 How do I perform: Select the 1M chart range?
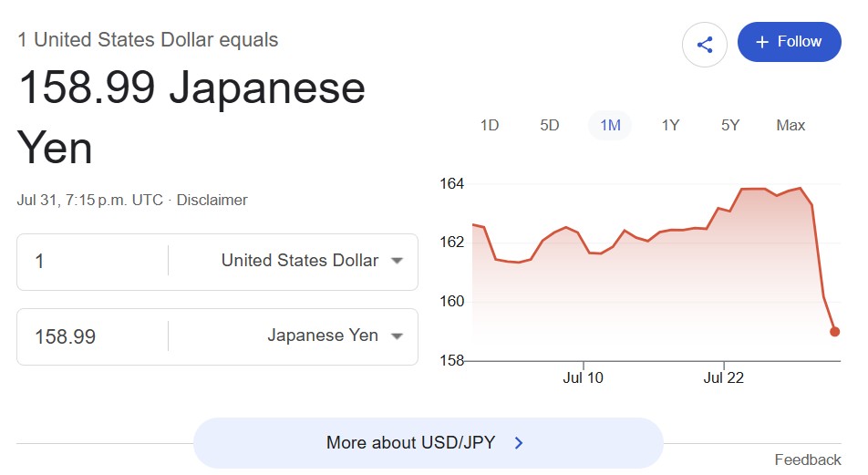point(610,125)
